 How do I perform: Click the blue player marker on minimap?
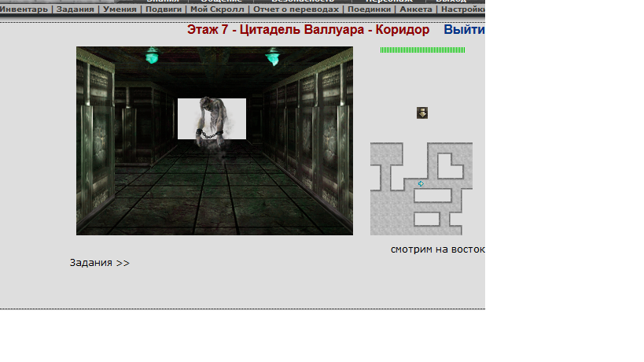(x=421, y=183)
